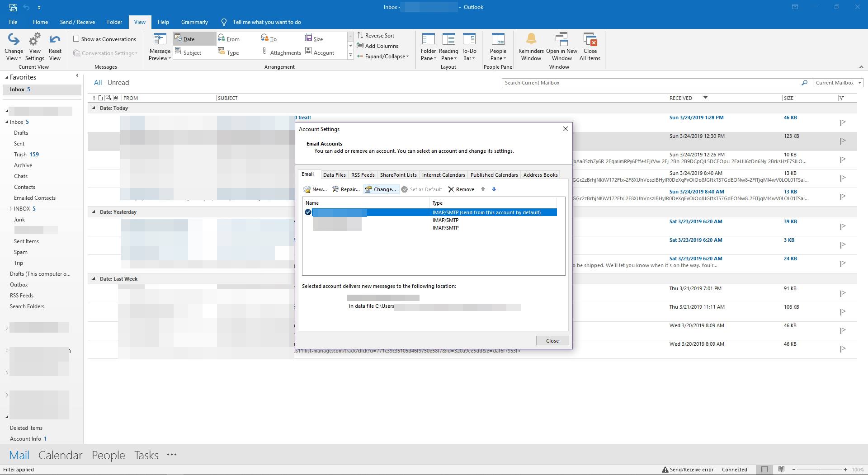Flag the Thu 3/21/2019 7:01 PM message
868x475 pixels.
tap(843, 293)
